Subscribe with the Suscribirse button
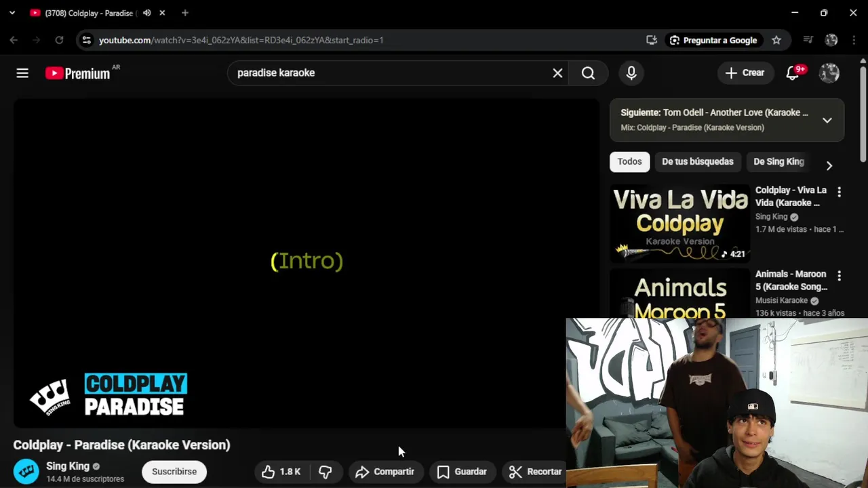The image size is (868, 488). 174,472
